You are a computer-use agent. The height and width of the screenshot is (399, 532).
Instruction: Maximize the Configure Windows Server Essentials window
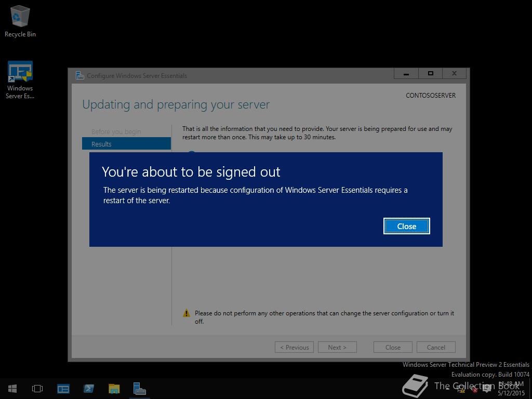pyautogui.click(x=431, y=74)
